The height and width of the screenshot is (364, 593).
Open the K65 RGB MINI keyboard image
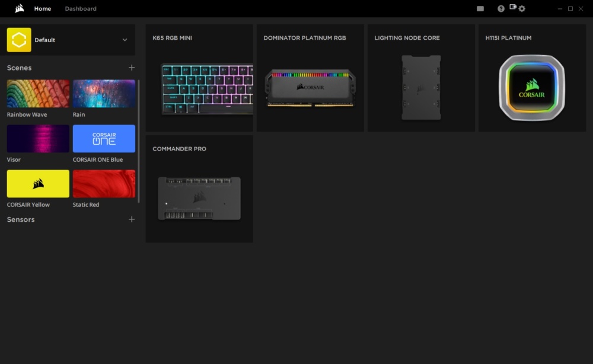[x=207, y=89]
